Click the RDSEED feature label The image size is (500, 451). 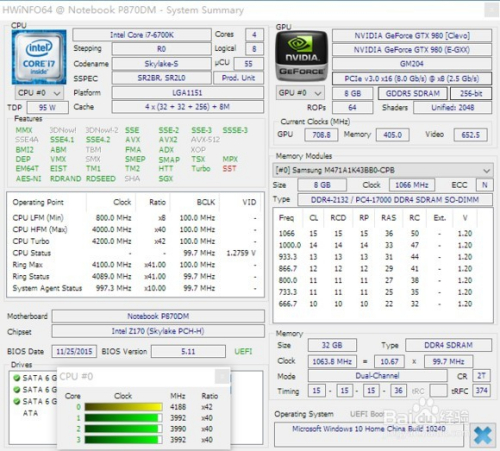coord(101,179)
